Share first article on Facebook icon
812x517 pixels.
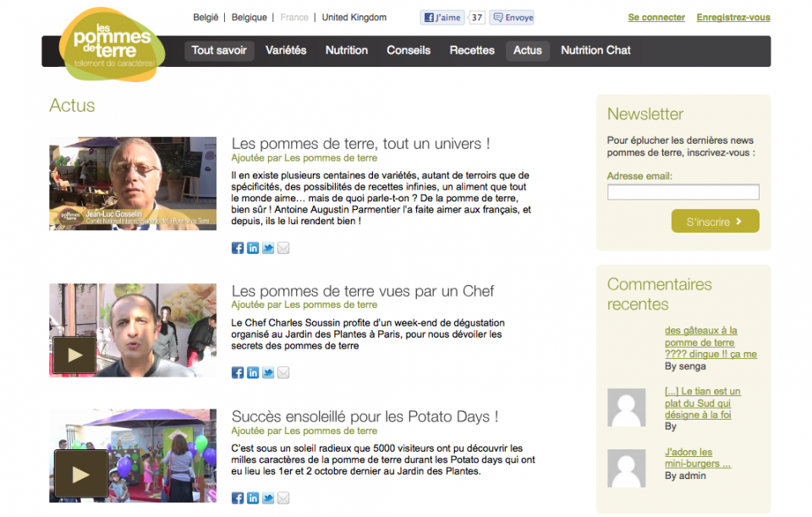pos(237,248)
